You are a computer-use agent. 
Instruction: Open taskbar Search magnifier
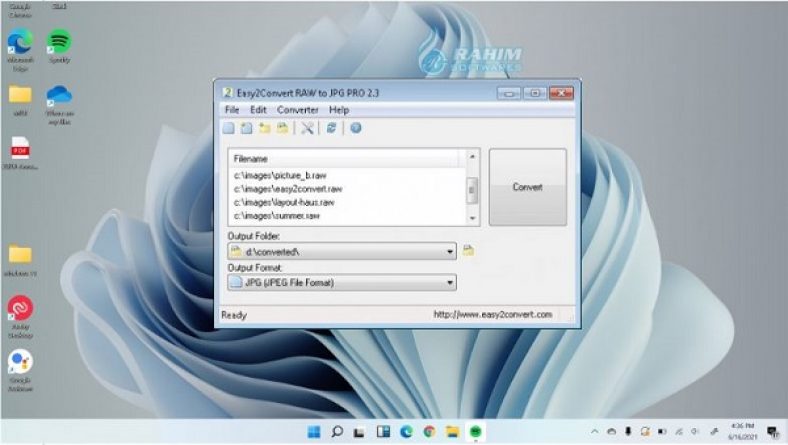click(x=337, y=431)
